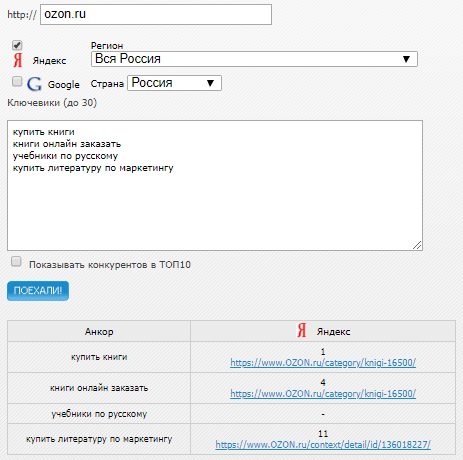Viewport: 463px width, 460px height.
Task: Click the site URL field with ozon.ru
Action: [x=156, y=14]
